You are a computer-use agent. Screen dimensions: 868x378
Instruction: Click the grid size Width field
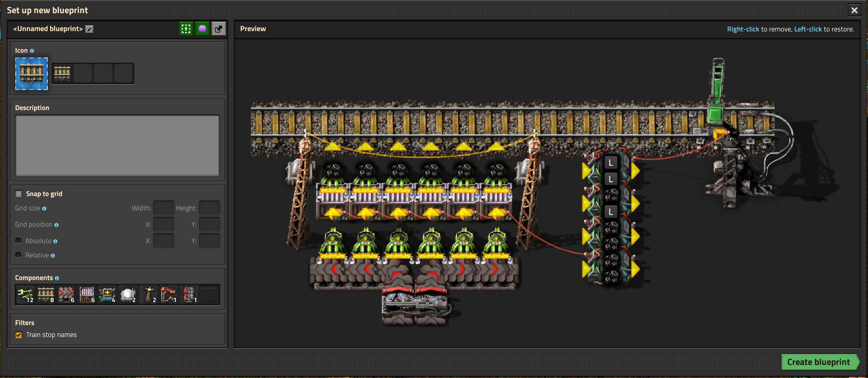point(164,208)
